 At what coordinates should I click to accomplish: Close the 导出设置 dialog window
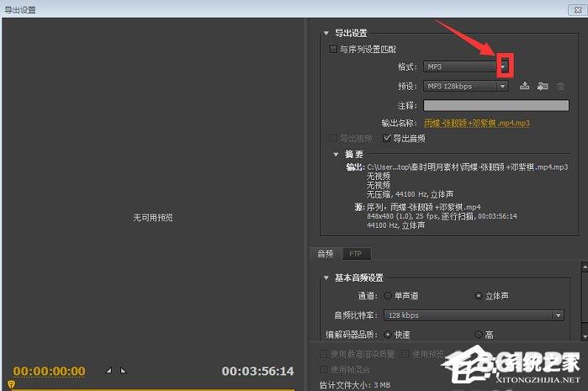point(578,10)
